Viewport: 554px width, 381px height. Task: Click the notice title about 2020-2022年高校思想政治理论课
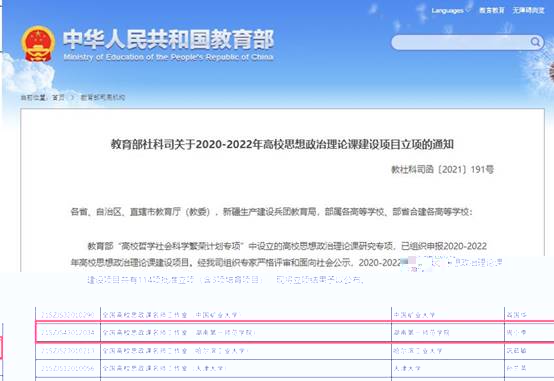pos(282,144)
